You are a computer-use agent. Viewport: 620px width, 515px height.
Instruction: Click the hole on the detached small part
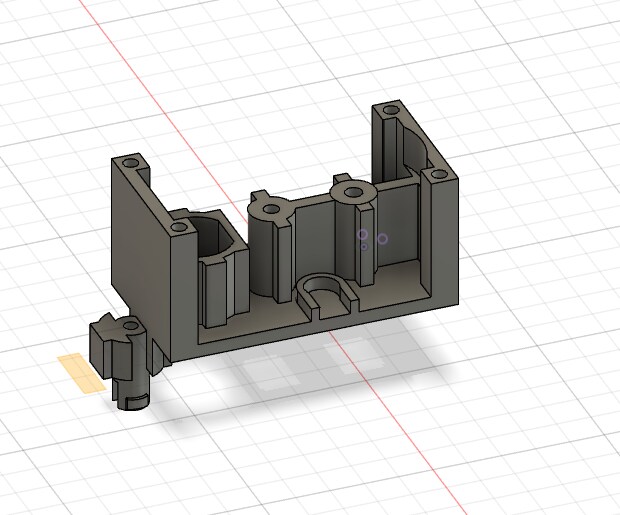pos(130,326)
